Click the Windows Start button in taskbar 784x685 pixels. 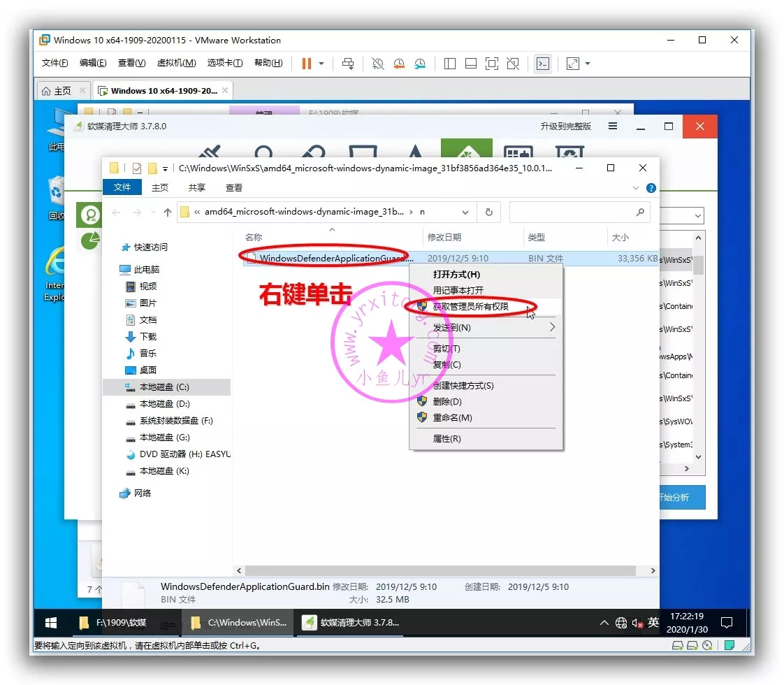51,622
